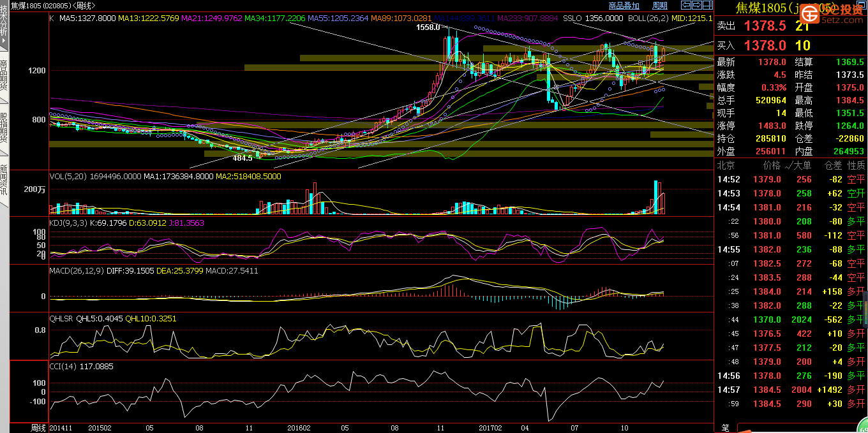Click the 最高 value 1384.5
This screenshot has height=433, width=868.
851,100
